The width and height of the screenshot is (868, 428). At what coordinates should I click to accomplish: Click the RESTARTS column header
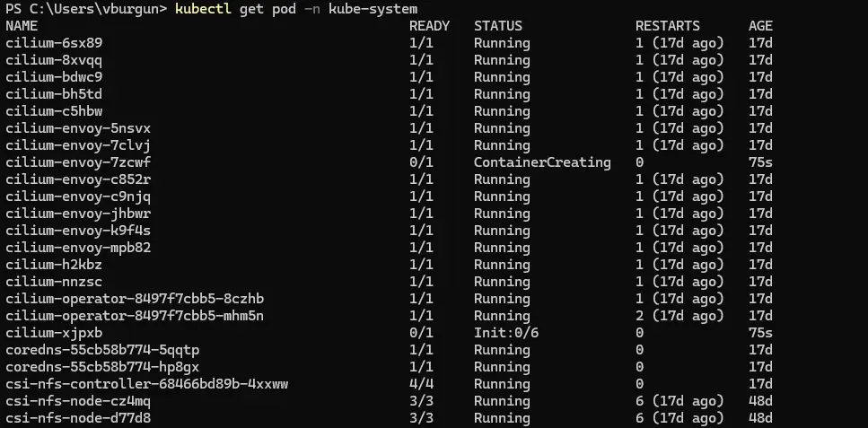(x=668, y=26)
